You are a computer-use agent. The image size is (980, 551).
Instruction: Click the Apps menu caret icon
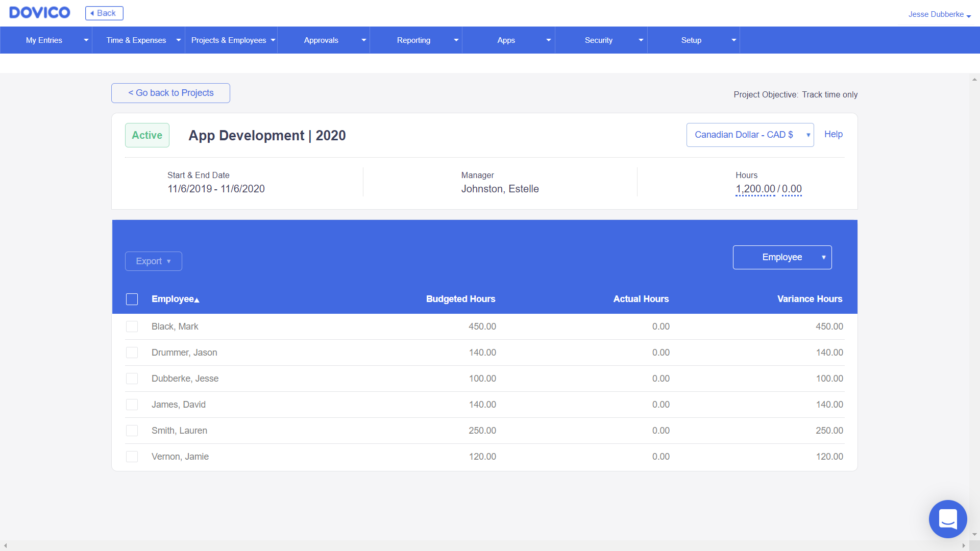point(548,40)
